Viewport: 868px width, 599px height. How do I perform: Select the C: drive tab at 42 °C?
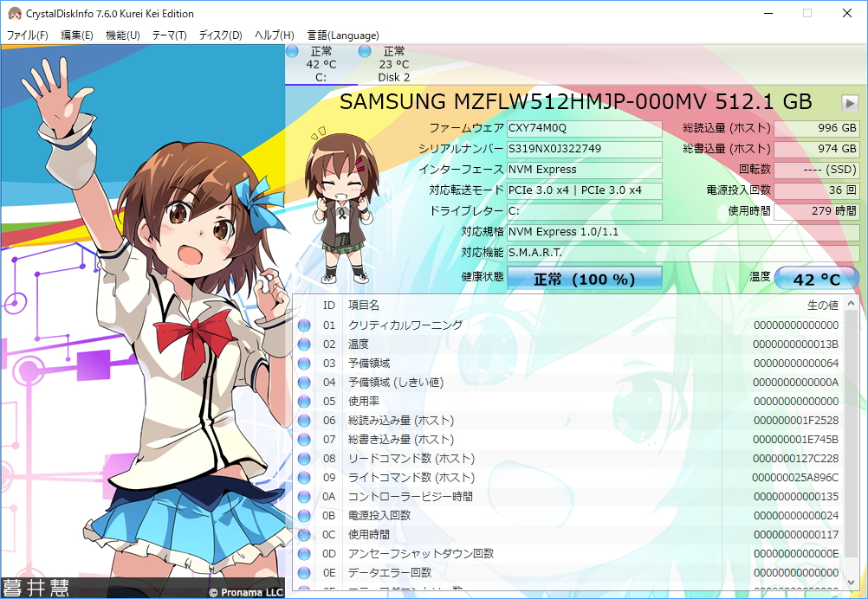[x=321, y=64]
